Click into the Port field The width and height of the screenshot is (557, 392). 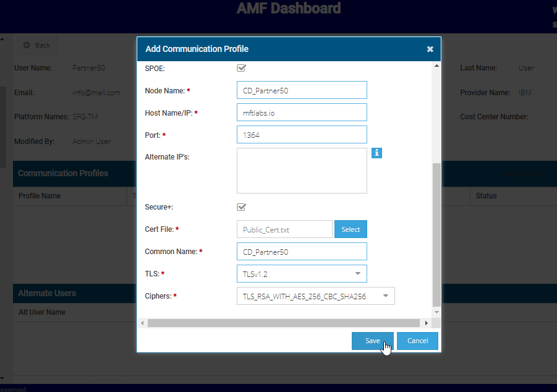tap(302, 135)
